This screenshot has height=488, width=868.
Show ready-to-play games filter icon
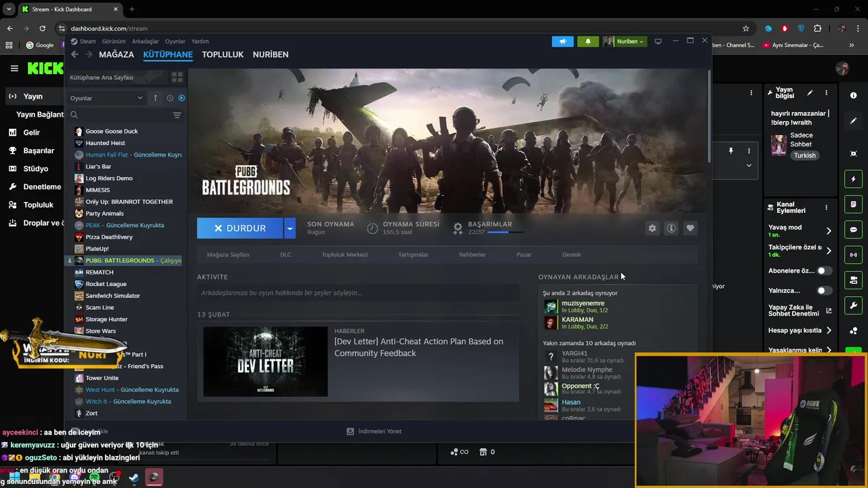[181, 98]
